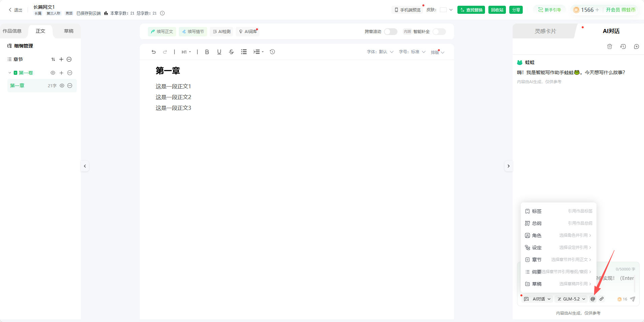
Task: Click the info icon next to word count
Action: 162,13
